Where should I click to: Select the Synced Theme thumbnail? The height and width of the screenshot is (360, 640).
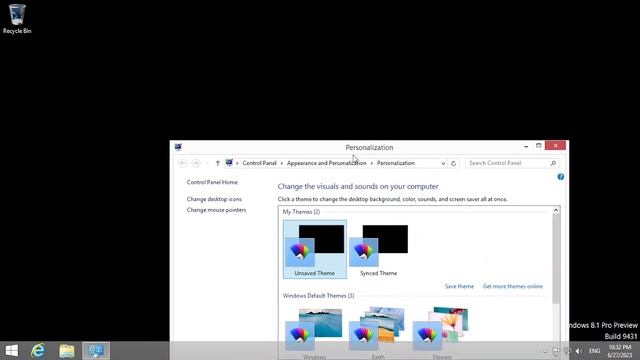(378, 249)
